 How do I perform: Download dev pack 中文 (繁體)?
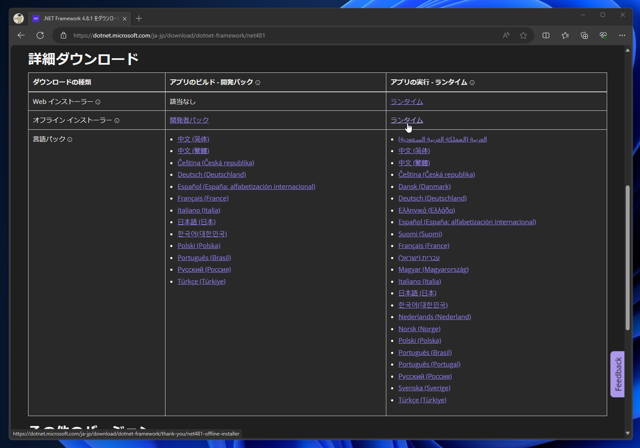(x=193, y=151)
